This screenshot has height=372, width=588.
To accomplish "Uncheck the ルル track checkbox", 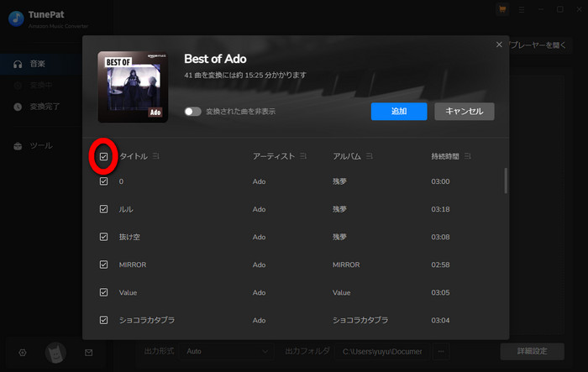I will coord(103,209).
